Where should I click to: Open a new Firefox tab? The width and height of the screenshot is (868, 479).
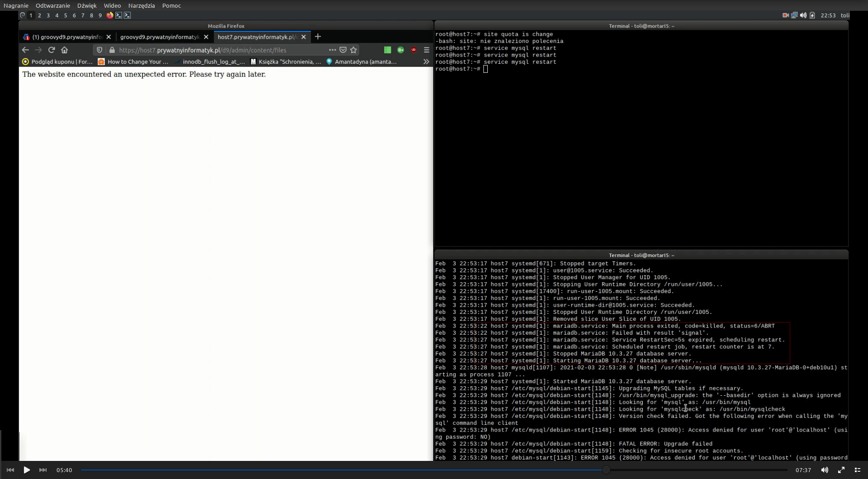point(318,37)
